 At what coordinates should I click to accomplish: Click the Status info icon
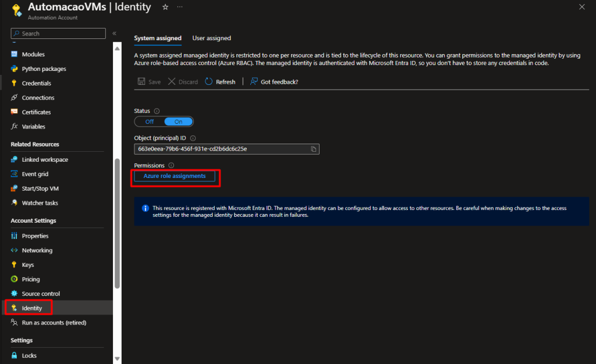157,111
